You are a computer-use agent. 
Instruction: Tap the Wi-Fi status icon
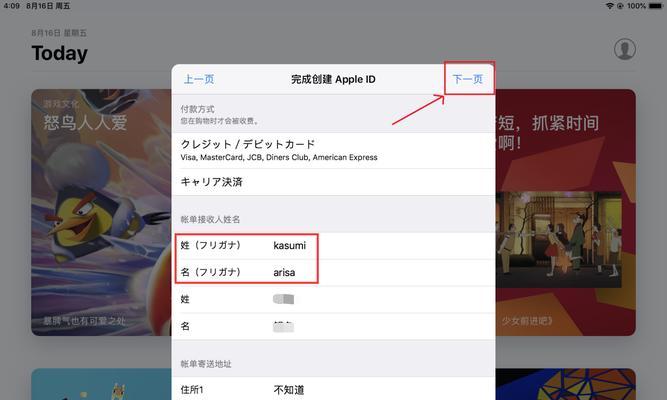[610, 6]
